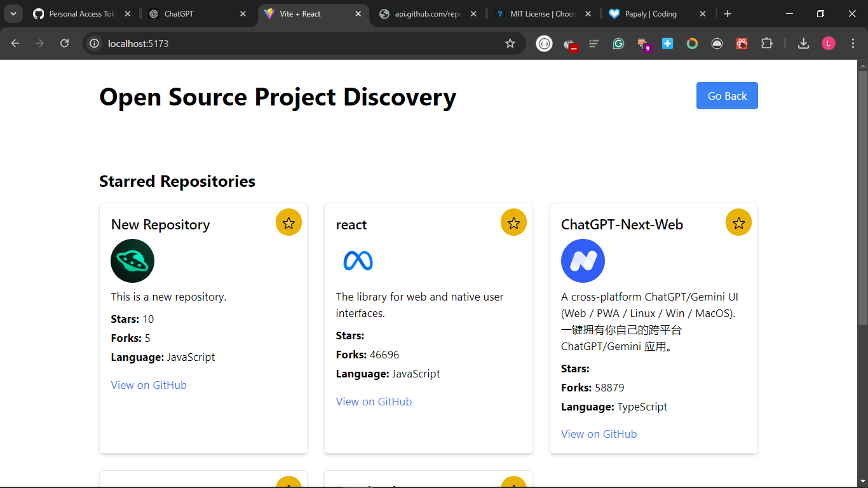Click the Go Back button
Screen dimensions: 868x488
tap(727, 96)
